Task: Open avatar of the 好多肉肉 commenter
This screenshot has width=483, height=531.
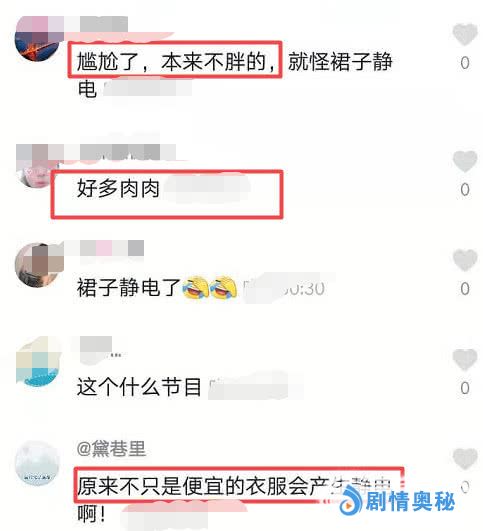Action: click(36, 173)
